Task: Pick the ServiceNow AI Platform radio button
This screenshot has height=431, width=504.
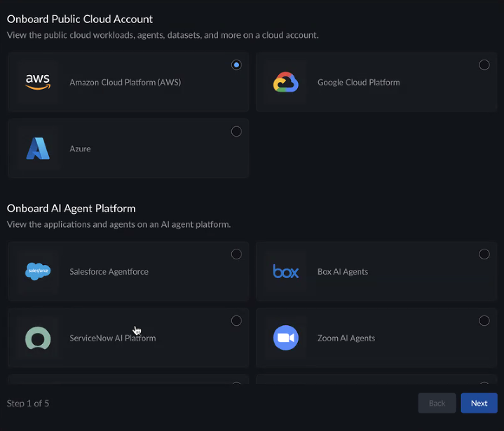Action: pos(236,321)
